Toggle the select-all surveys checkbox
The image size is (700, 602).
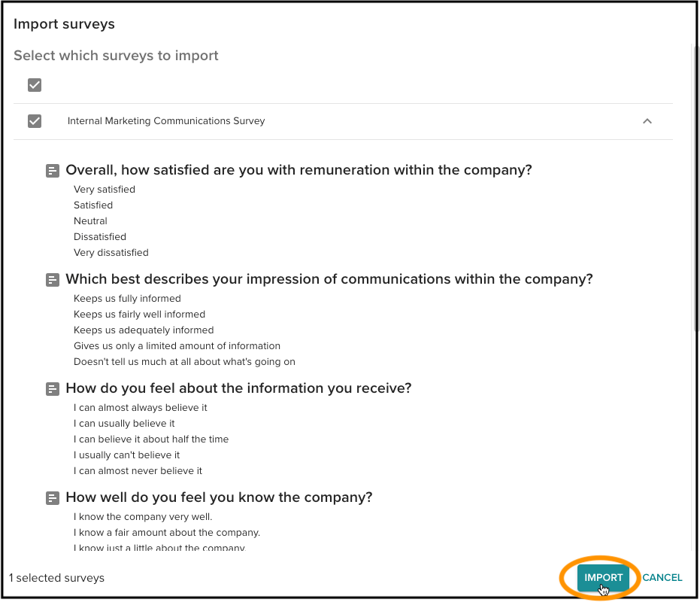(35, 85)
